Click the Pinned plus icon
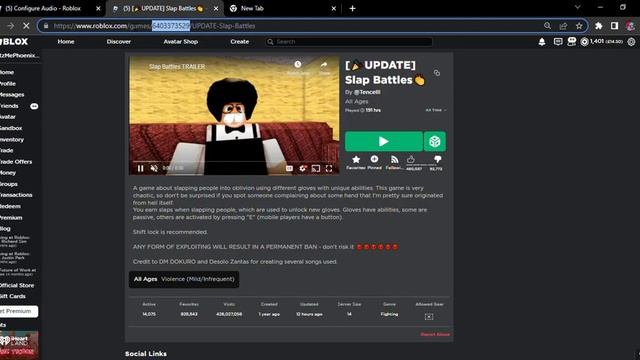The image size is (640, 360). (x=374, y=159)
